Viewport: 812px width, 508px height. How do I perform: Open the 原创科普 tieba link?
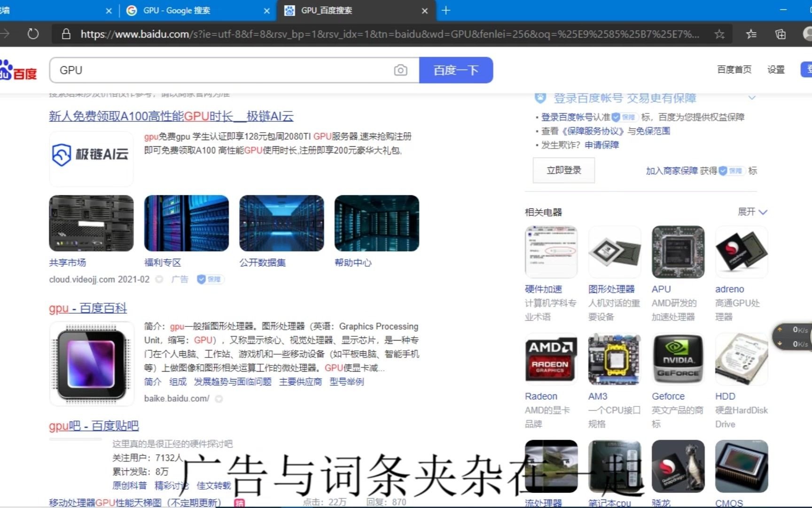129,485
